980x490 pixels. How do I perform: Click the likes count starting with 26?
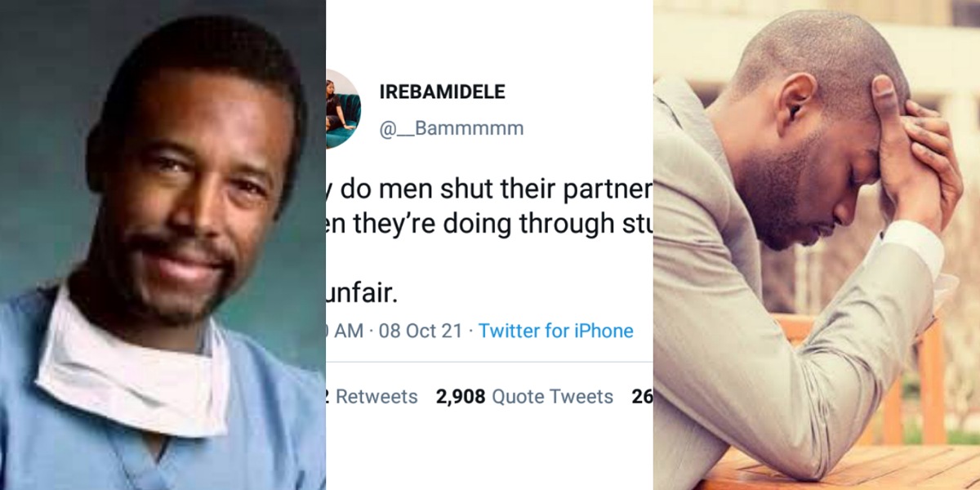643,397
